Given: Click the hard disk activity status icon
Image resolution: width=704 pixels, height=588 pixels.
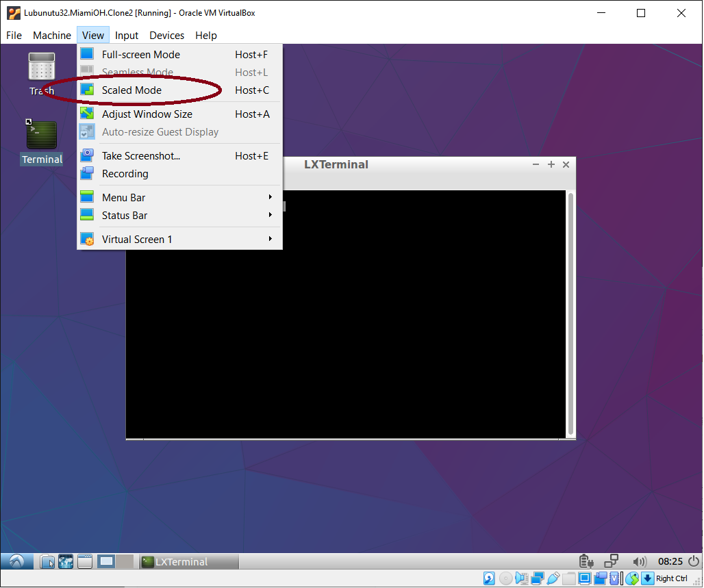Looking at the screenshot, I should [x=489, y=578].
